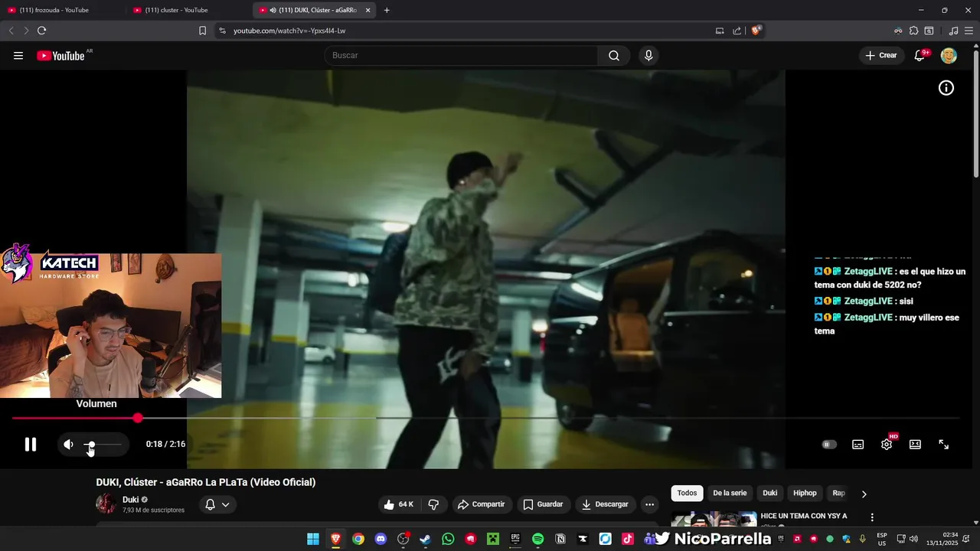
Task: Open media control music note icon
Action: coord(953,31)
